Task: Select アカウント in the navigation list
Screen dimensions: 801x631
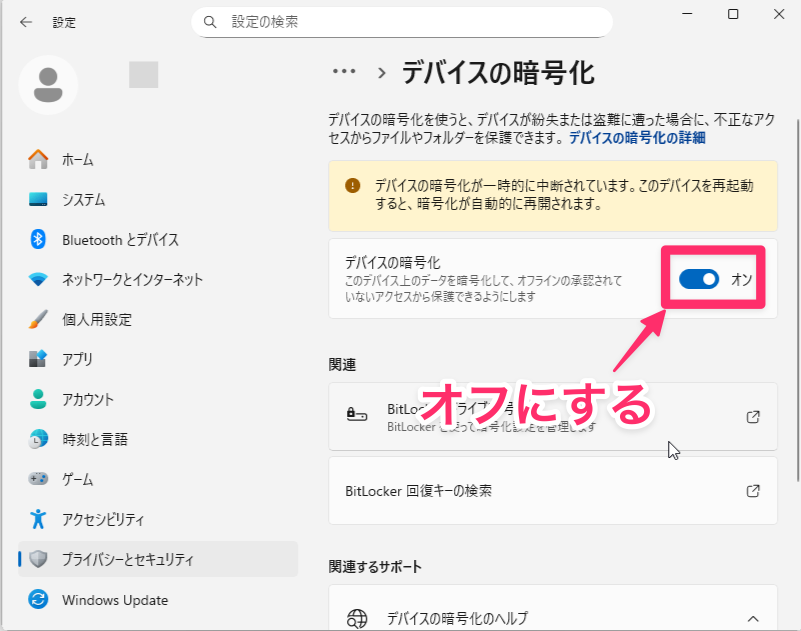Action: (x=87, y=399)
